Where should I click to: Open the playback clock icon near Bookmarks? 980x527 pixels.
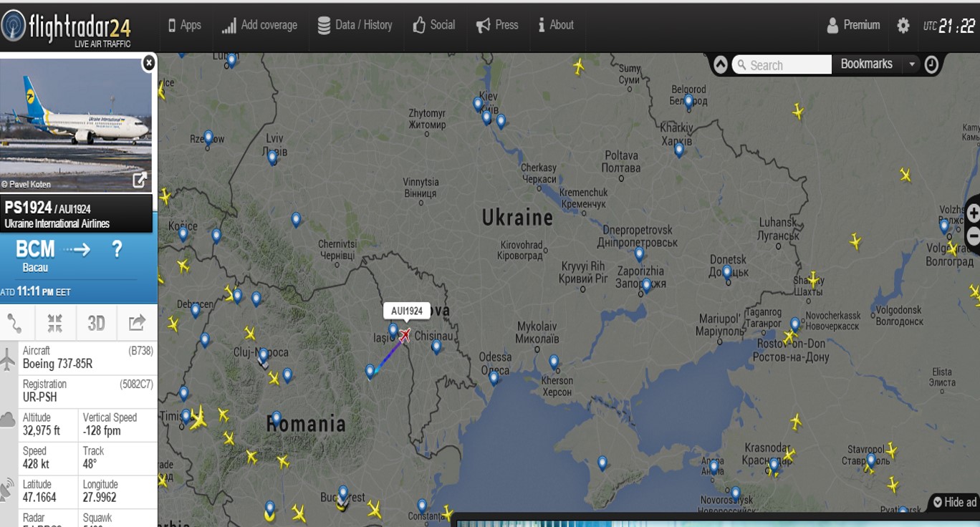click(931, 64)
